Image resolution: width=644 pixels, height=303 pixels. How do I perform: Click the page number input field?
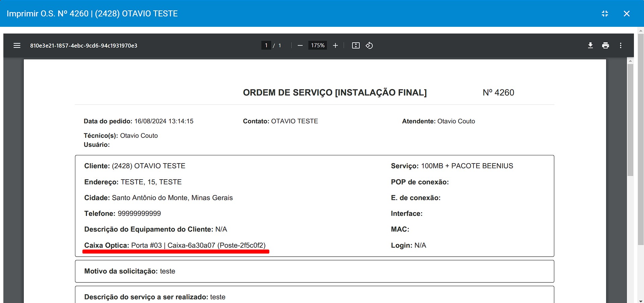(x=266, y=45)
